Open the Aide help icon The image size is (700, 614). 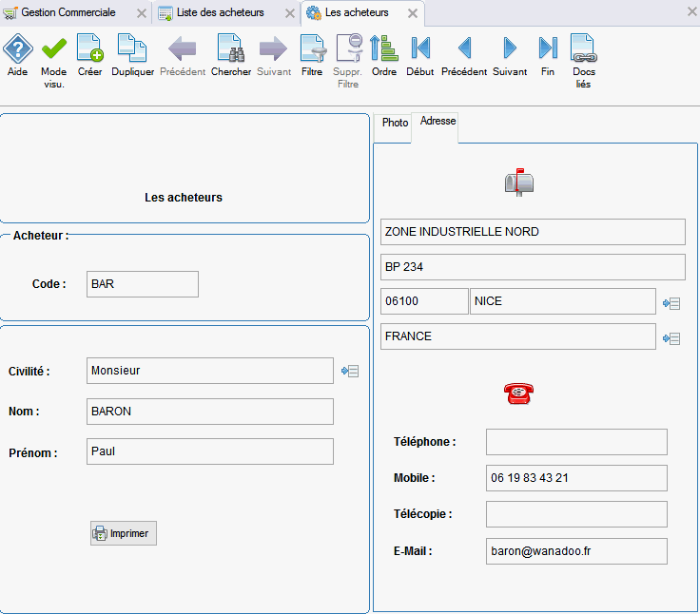[x=18, y=56]
